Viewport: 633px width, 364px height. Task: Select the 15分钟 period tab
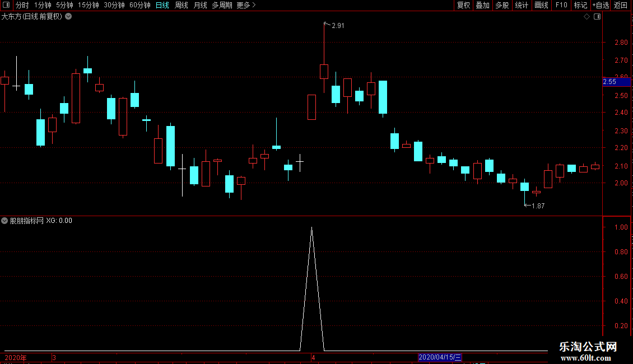pos(89,5)
